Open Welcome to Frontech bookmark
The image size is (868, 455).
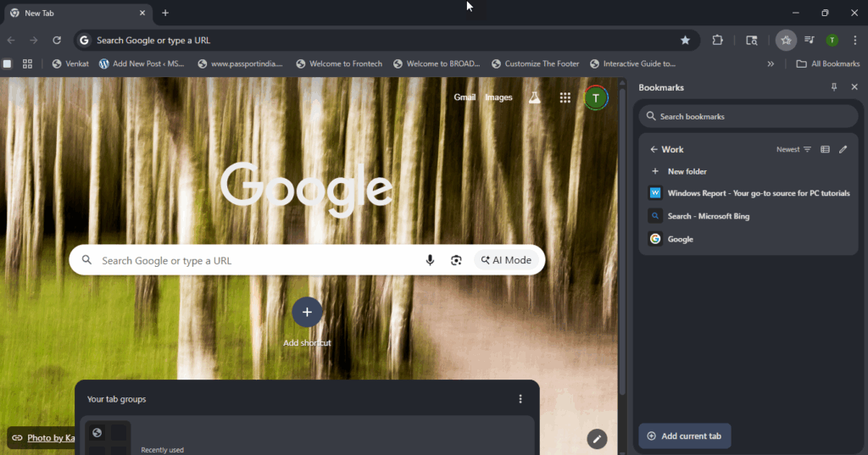tap(339, 64)
